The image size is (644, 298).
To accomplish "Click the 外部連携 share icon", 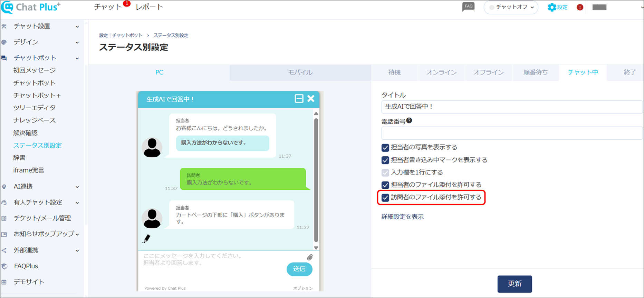I will pos(4,250).
